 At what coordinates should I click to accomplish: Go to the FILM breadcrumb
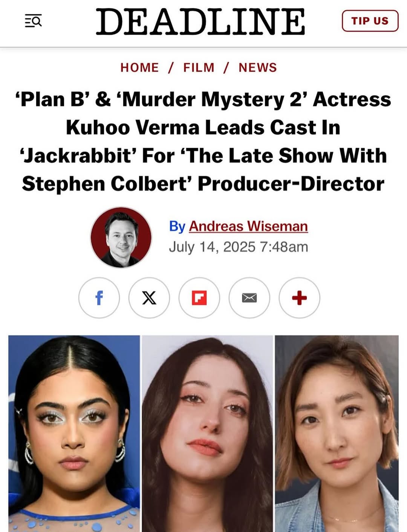[x=199, y=67]
